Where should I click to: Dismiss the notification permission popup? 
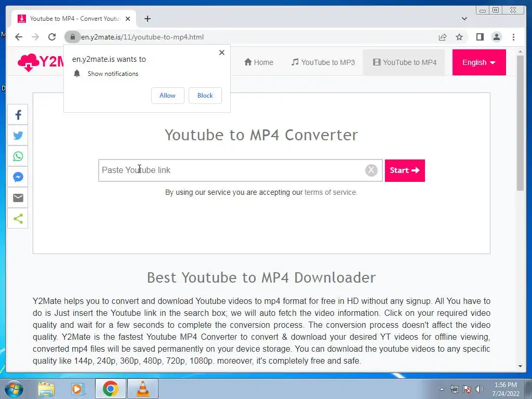click(221, 52)
